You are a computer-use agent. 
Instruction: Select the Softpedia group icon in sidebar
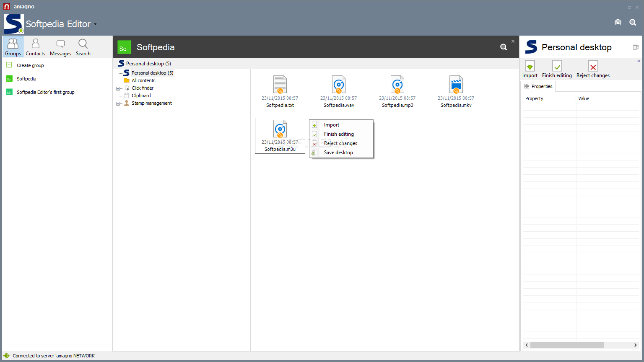click(x=9, y=79)
